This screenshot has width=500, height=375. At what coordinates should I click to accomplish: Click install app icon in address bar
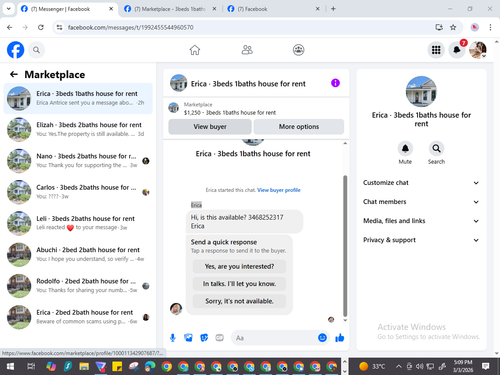pyautogui.click(x=439, y=27)
